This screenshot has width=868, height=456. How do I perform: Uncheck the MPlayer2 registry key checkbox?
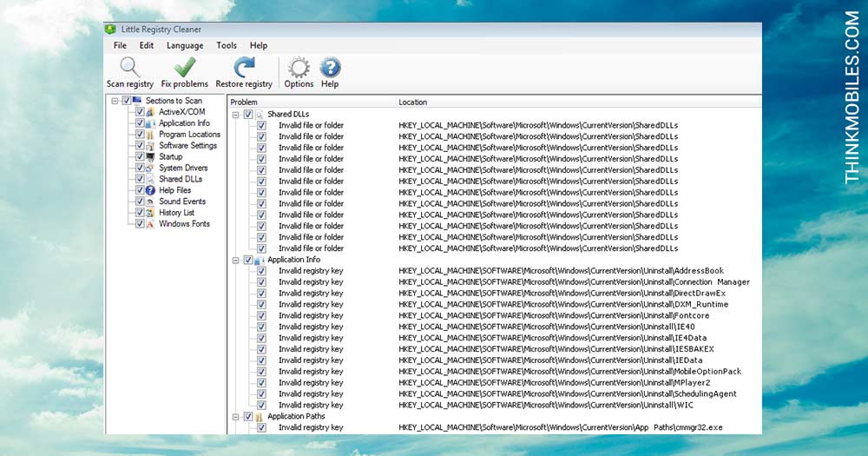[261, 383]
